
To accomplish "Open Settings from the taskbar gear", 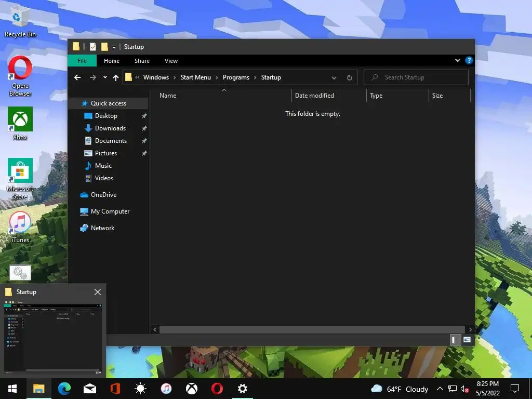I will coord(242,389).
